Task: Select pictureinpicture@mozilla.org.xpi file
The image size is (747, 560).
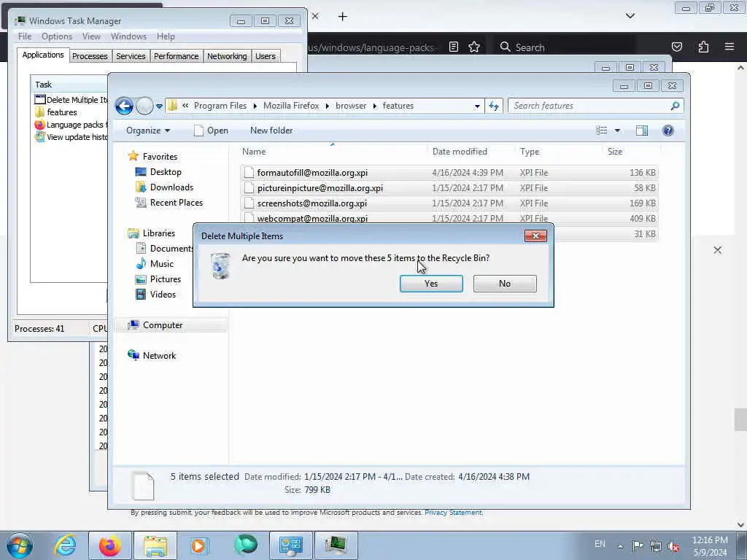Action: click(449, 188)
